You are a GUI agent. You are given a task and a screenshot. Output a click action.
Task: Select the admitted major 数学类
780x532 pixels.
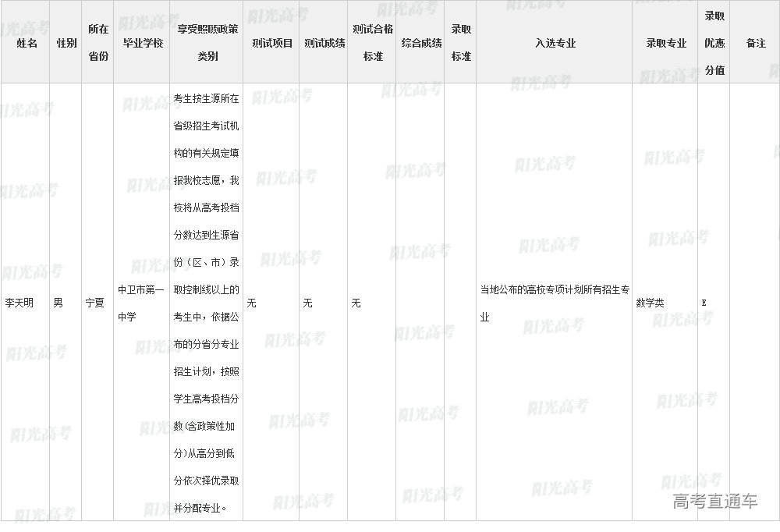tap(650, 303)
